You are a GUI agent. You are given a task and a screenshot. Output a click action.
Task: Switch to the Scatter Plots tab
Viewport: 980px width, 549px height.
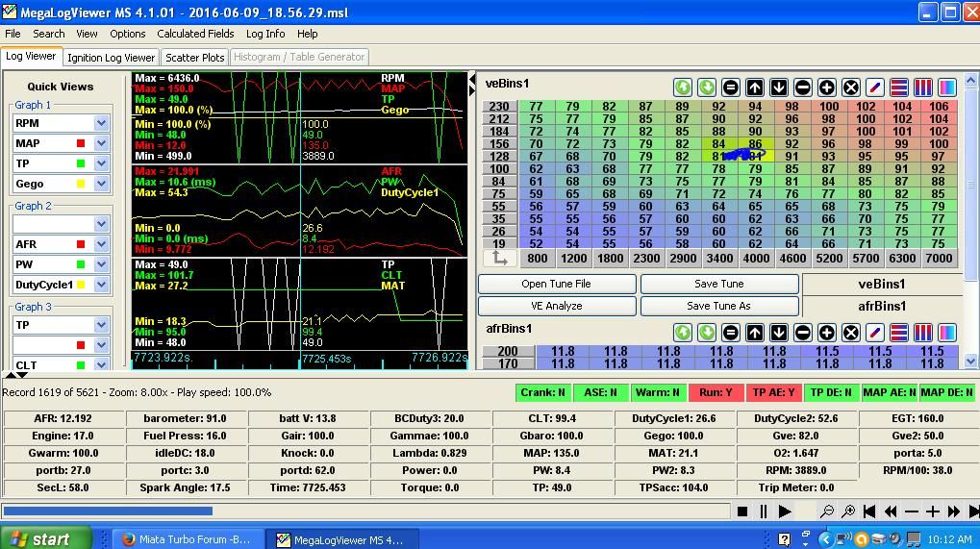tap(194, 58)
